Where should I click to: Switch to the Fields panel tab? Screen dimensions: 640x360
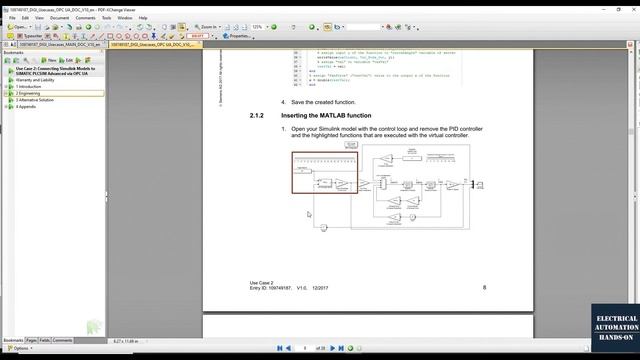[x=45, y=340]
